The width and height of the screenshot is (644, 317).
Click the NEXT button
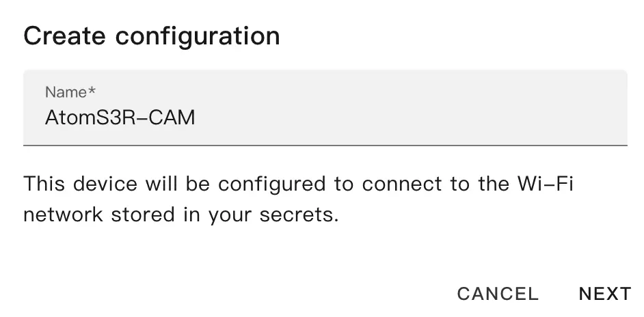pyautogui.click(x=604, y=294)
